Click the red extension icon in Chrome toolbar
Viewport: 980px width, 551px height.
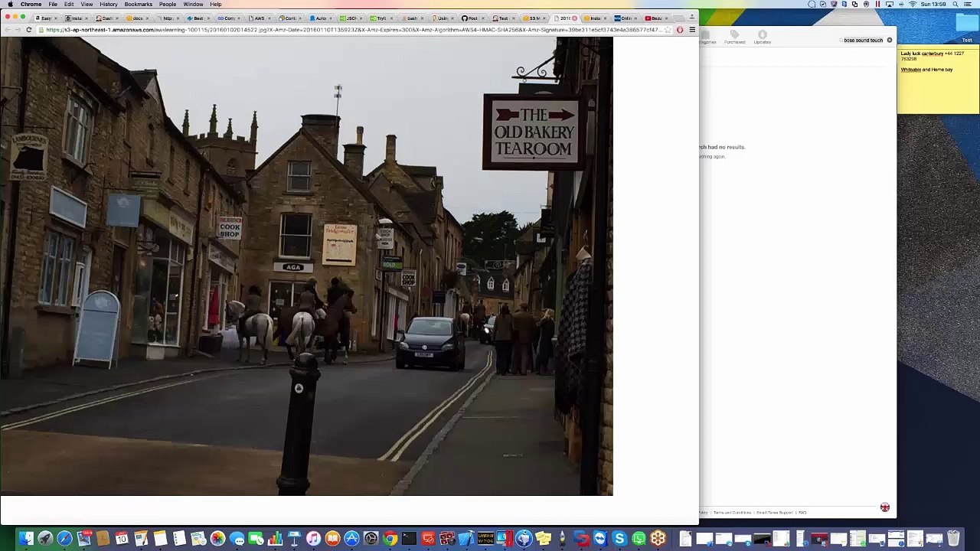[680, 30]
